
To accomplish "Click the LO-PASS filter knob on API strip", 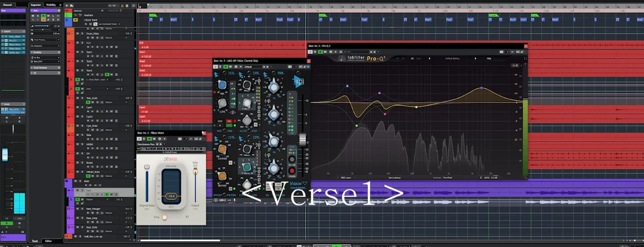I will coord(222,149).
